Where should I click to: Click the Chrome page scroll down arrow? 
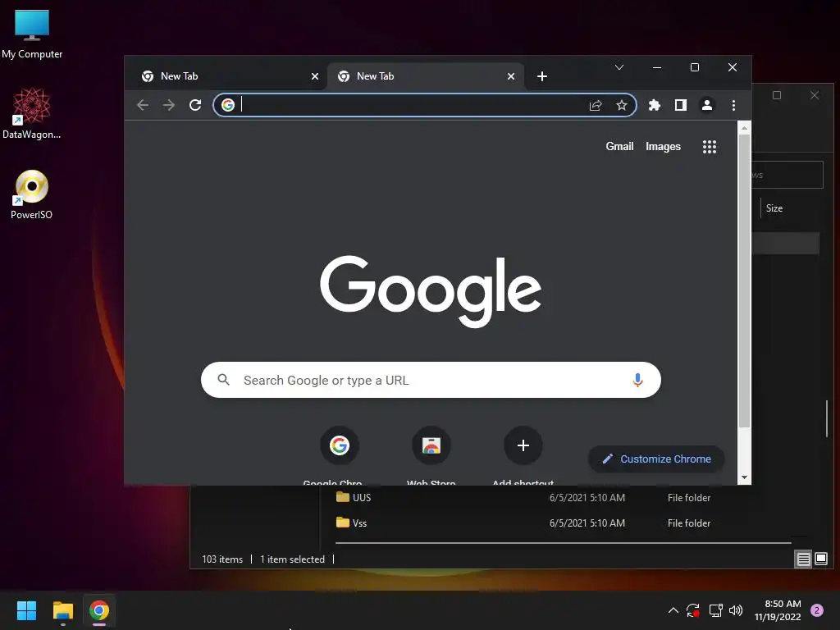coord(744,477)
